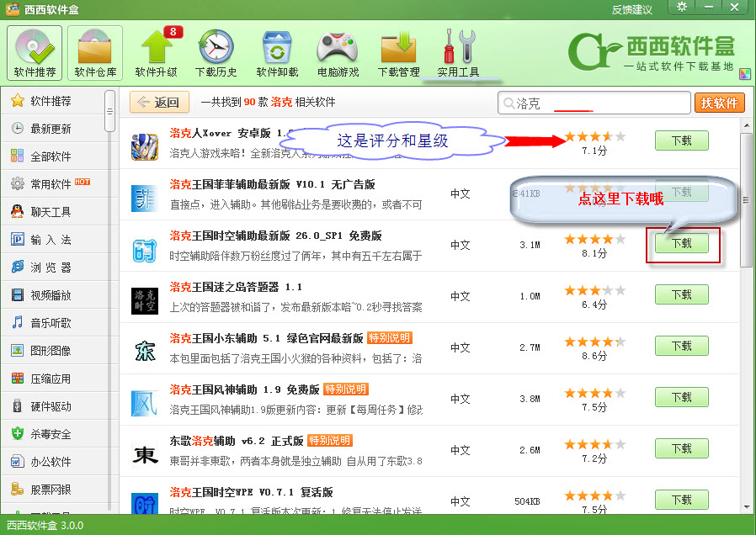Download 洛克王国风神辅助
Viewport: 756px width, 535px height.
click(x=682, y=397)
